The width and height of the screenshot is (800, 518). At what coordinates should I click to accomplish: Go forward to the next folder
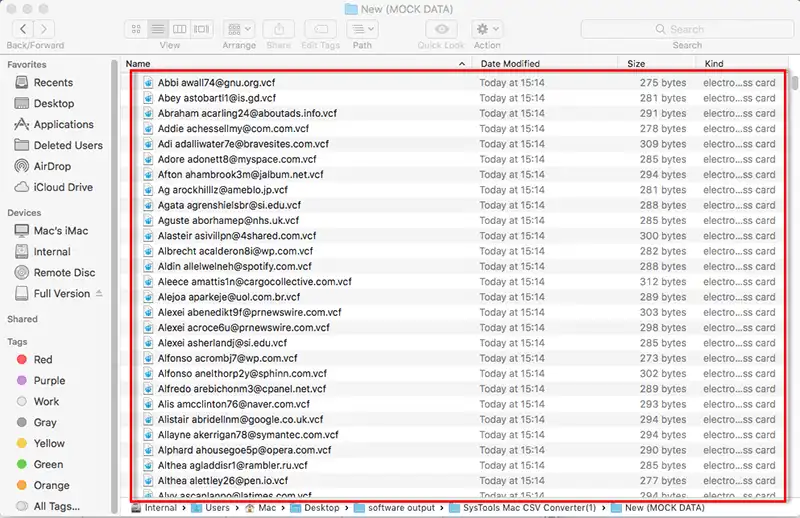(44, 29)
